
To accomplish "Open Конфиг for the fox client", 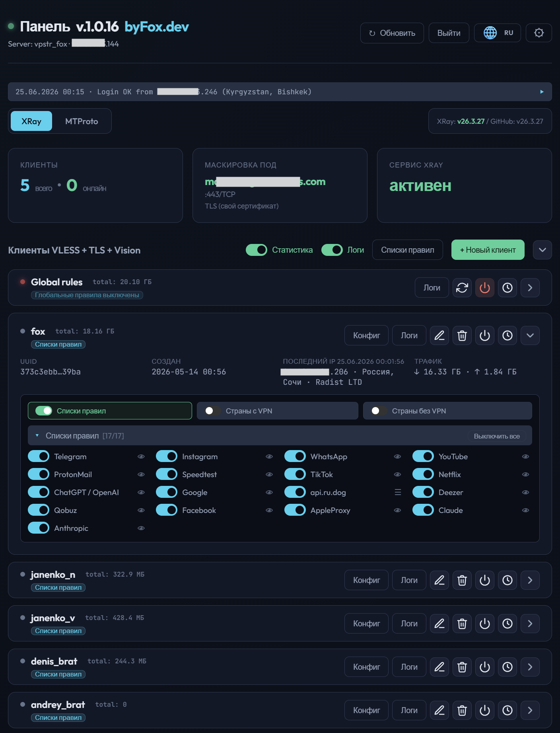I will pos(366,335).
